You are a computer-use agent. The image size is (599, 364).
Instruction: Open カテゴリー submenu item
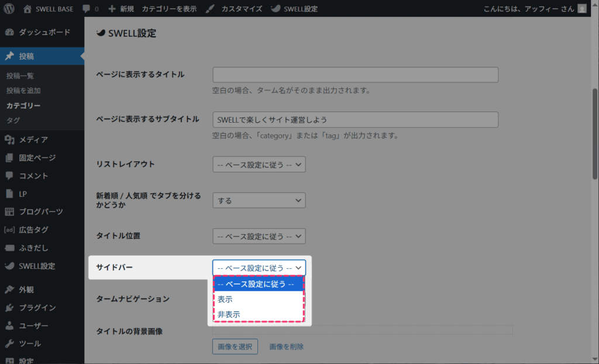pos(23,106)
